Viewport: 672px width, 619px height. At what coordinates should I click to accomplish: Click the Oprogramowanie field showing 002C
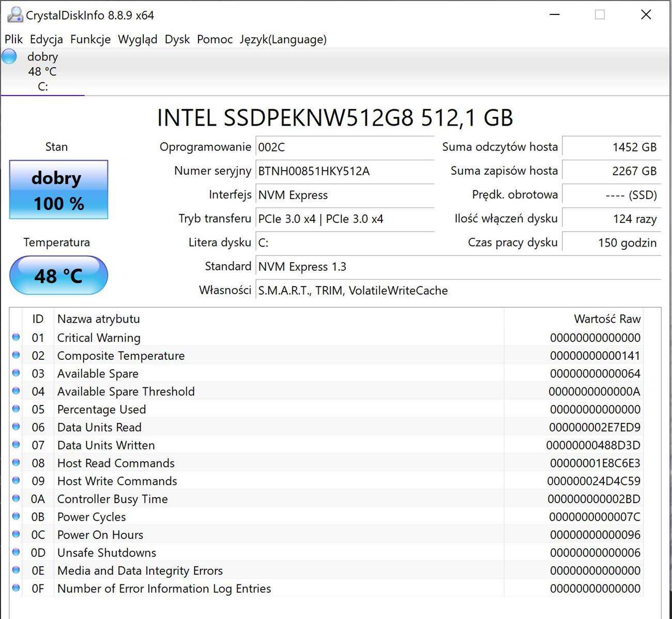345,147
